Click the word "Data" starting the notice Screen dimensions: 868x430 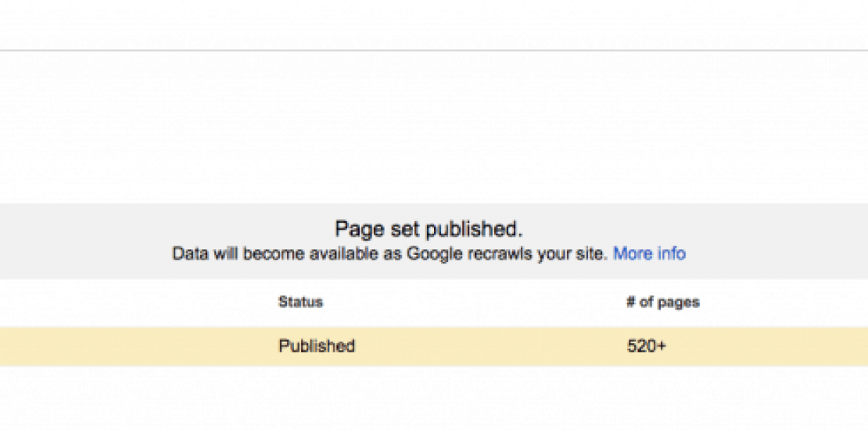(x=189, y=254)
